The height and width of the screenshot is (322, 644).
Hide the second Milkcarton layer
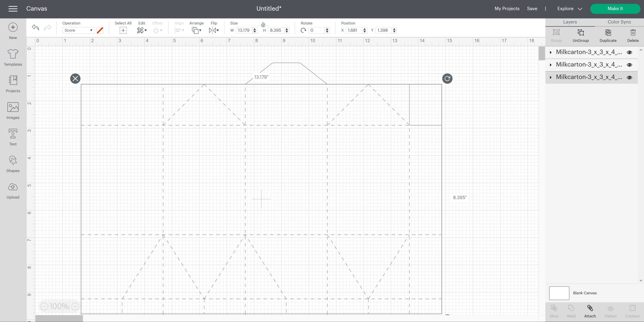click(629, 65)
